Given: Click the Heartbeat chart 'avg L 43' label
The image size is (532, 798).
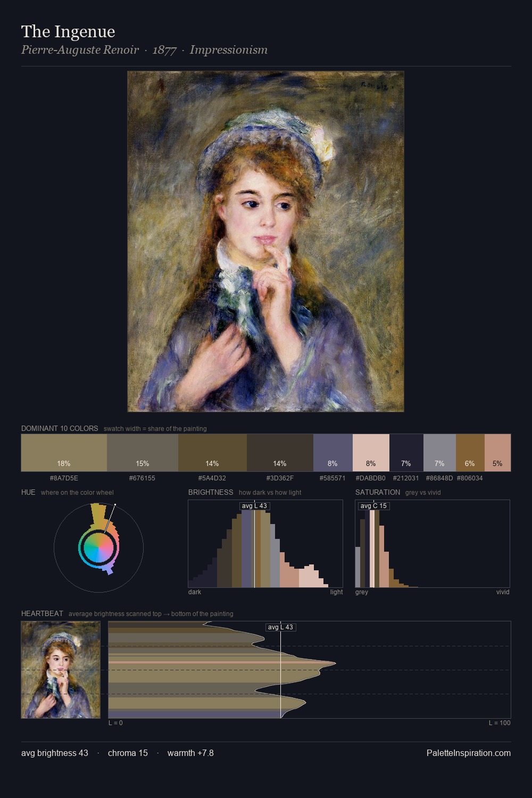Looking at the screenshot, I should (x=280, y=627).
